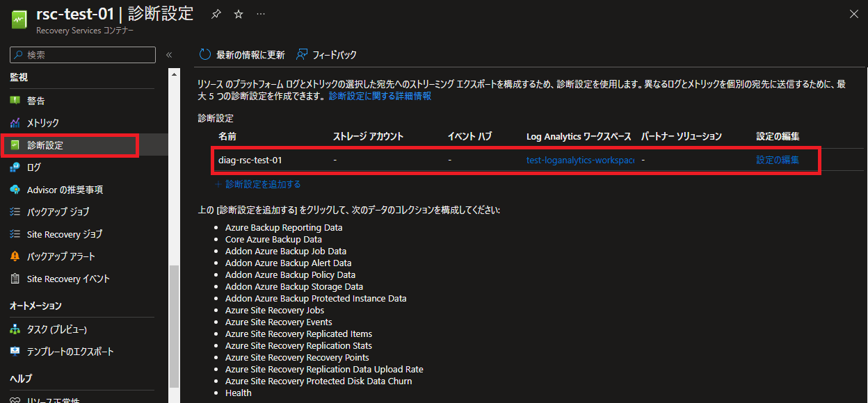Select Core Azure Backup Data text

(273, 239)
